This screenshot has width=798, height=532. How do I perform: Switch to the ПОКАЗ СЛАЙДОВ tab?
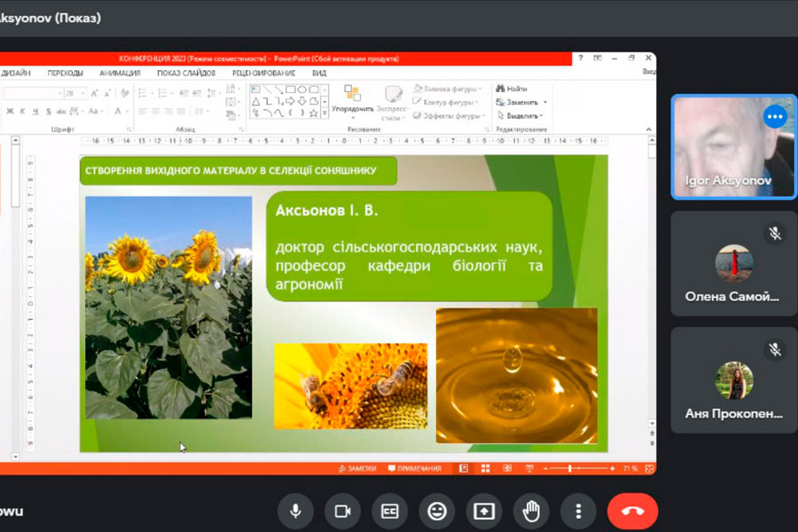point(185,73)
